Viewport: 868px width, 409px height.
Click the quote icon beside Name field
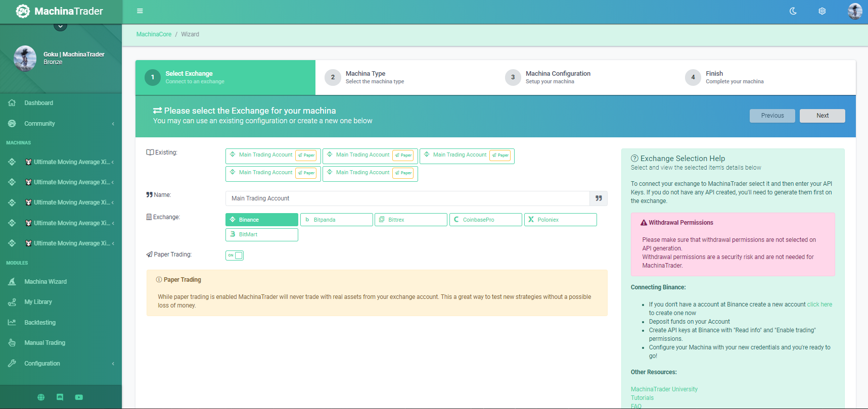[x=598, y=198]
